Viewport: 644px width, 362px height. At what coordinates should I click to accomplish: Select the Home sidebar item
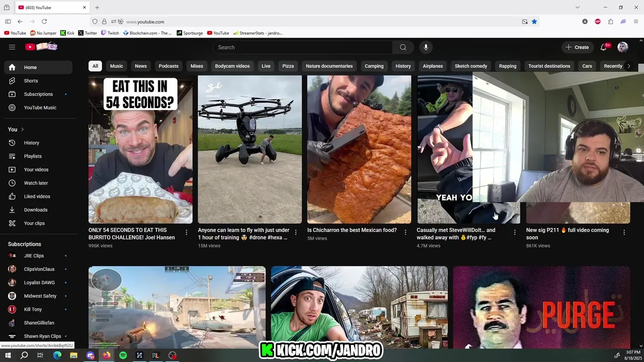click(x=38, y=67)
